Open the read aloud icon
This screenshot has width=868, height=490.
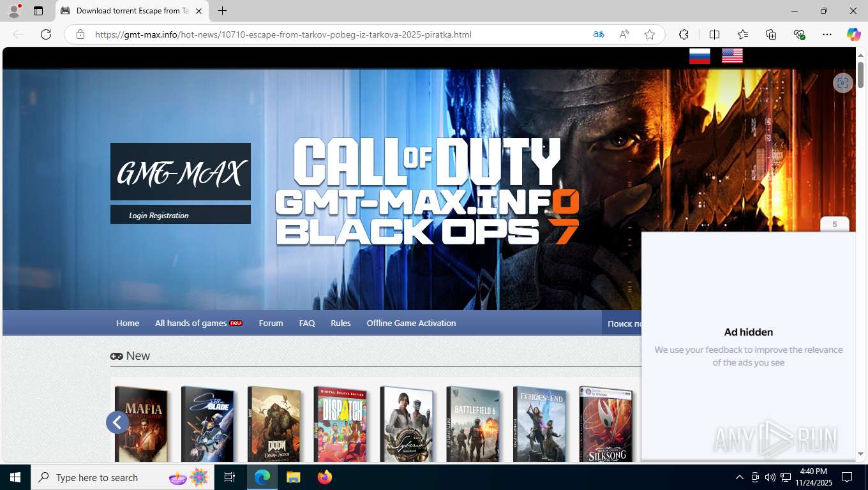(624, 34)
